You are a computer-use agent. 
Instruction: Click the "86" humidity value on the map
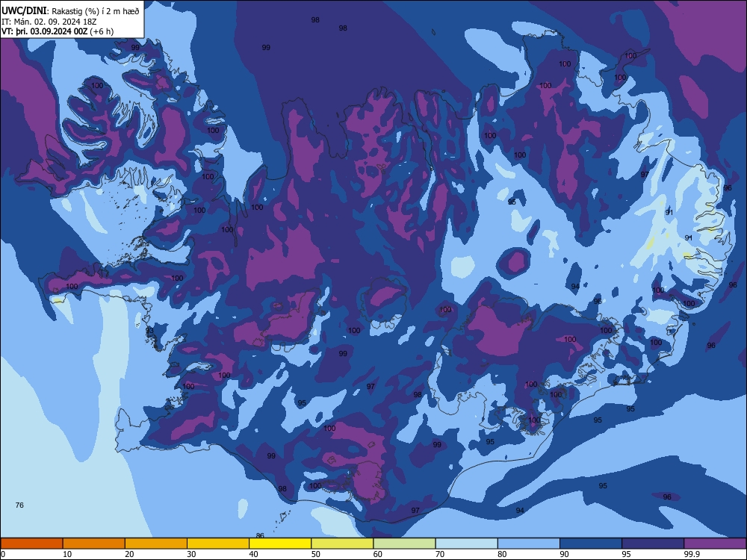click(x=260, y=535)
